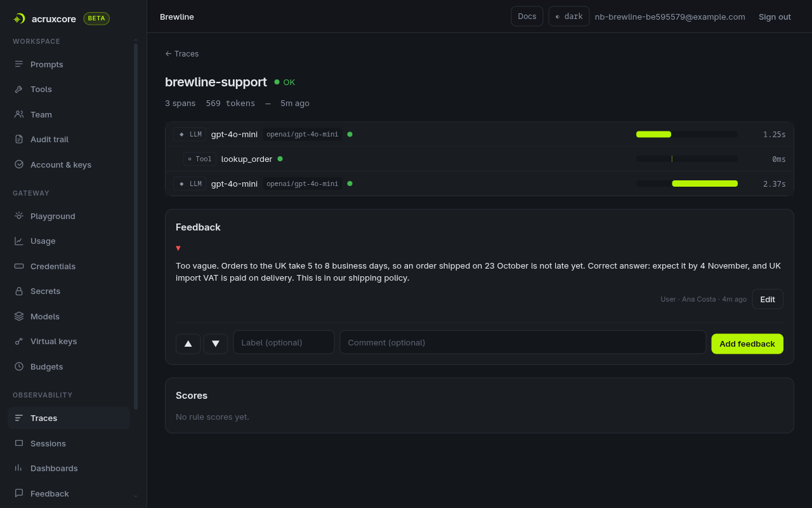Open Usage via the chart icon
The image size is (812, 508).
19,241
